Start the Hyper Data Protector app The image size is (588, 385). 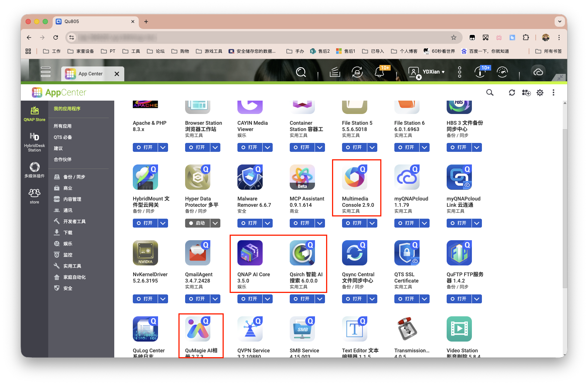(197, 223)
